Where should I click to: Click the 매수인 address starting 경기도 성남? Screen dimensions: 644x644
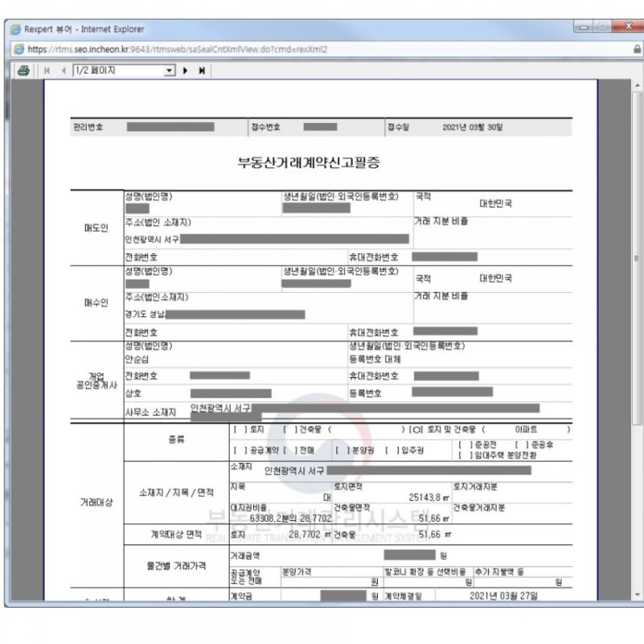tap(146, 314)
